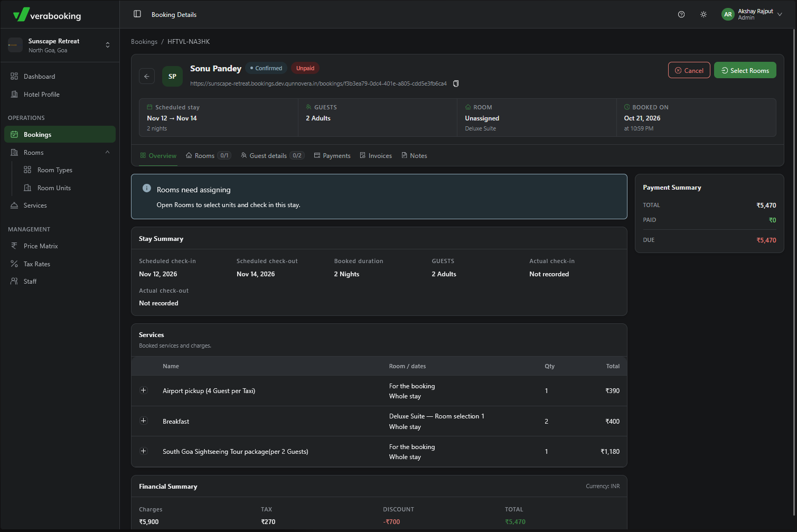
Task: Open the Invoices tab
Action: pos(376,156)
